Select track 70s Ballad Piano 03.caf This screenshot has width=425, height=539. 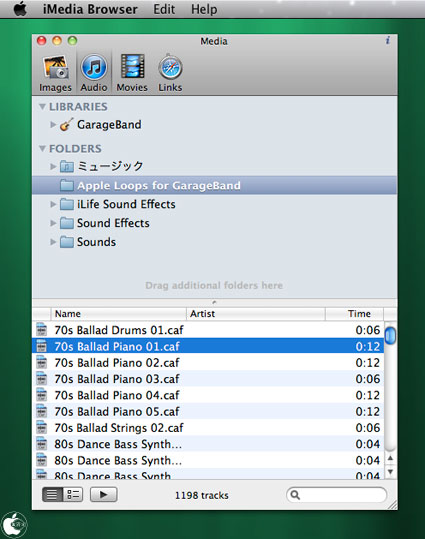click(208, 378)
